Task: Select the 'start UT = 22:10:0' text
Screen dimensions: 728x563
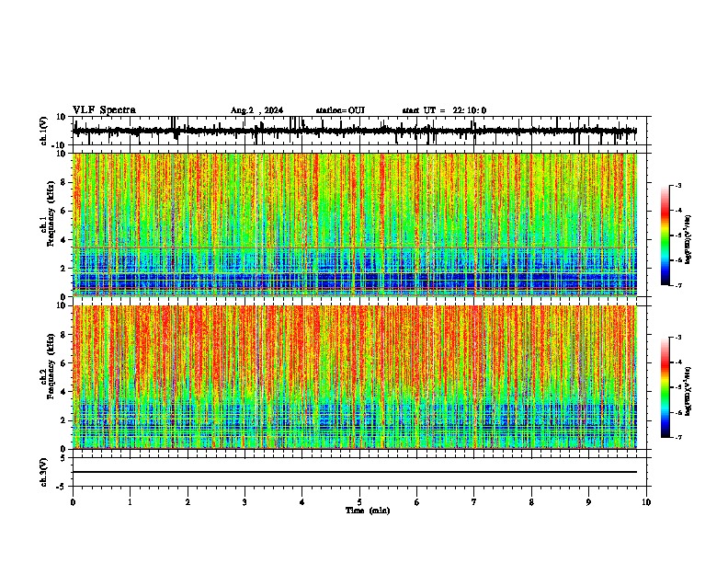Action: 444,110
